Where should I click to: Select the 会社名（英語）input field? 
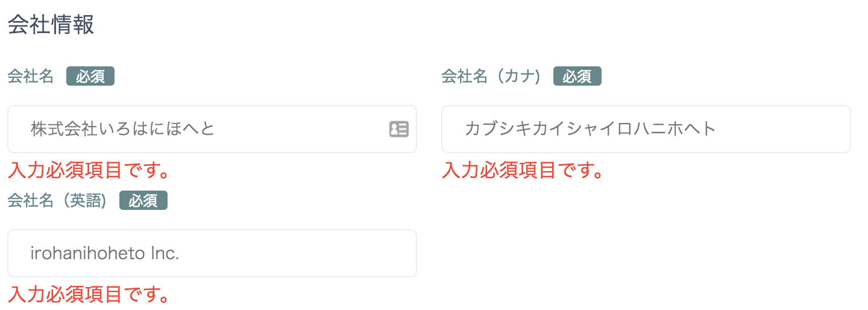coord(212,253)
